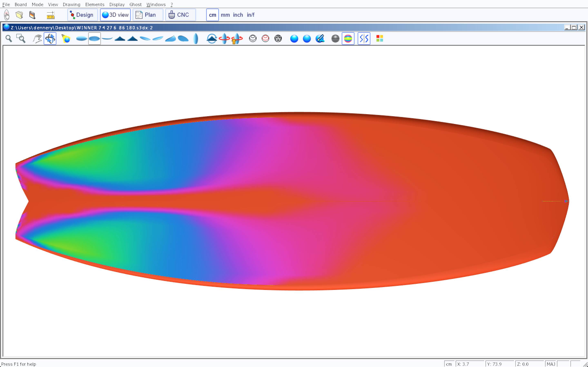
Task: Switch units to inch
Action: 238,15
